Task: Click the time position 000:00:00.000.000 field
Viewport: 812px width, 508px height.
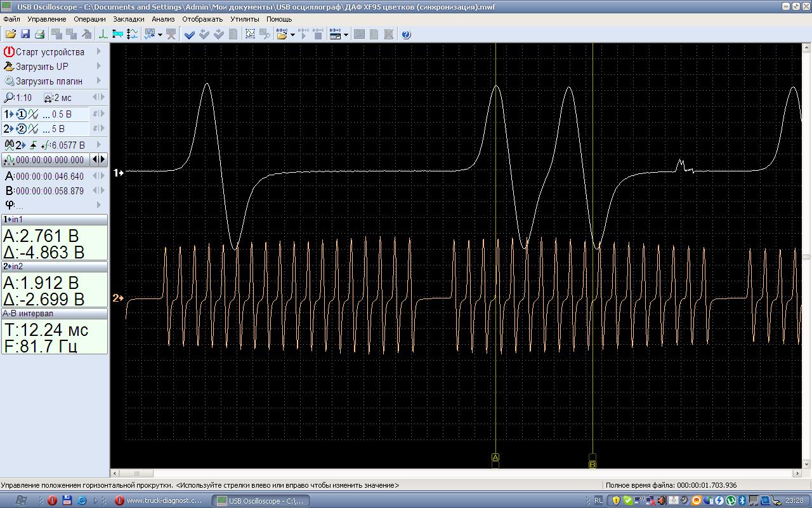Action: 46,160
